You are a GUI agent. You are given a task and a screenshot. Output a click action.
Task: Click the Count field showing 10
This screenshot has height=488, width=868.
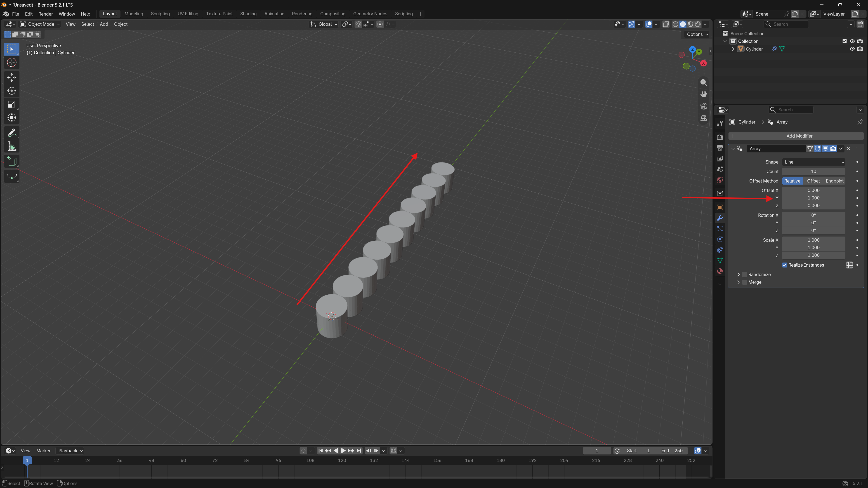click(x=814, y=171)
